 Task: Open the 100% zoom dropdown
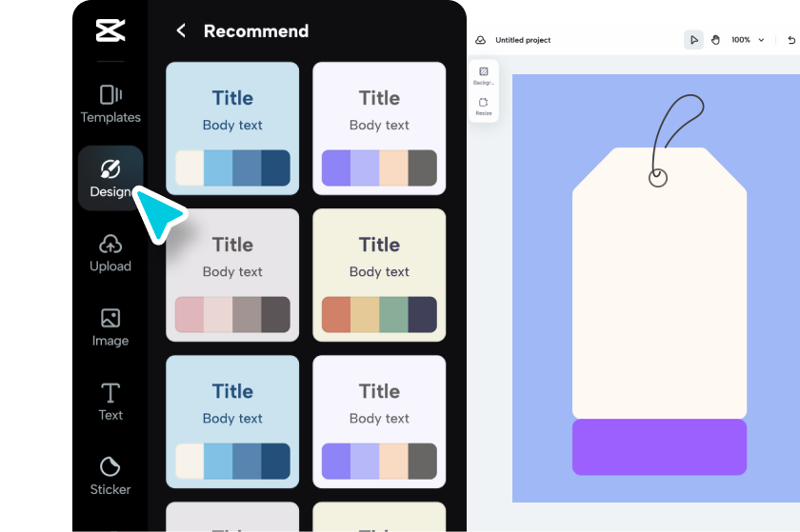748,40
